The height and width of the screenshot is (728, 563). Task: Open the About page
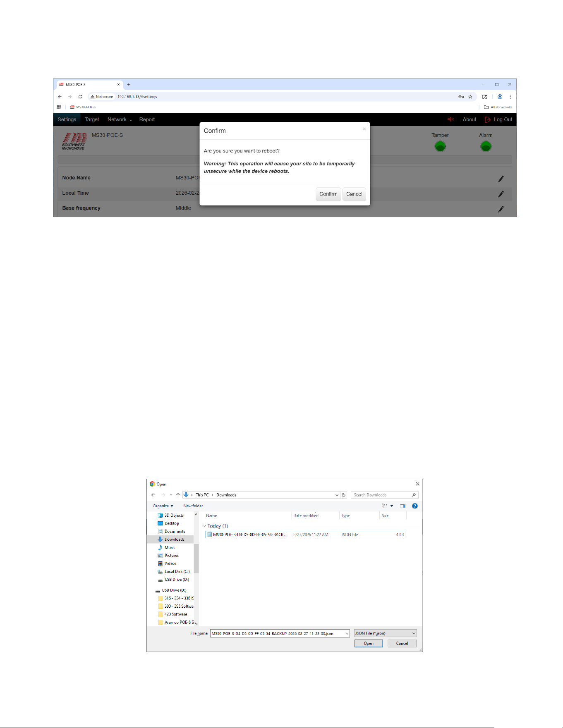[469, 119]
